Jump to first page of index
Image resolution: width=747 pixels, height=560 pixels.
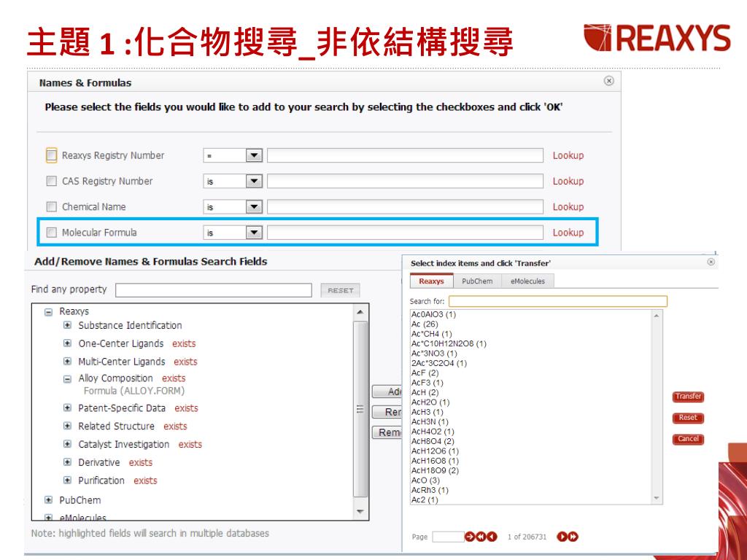coord(481,537)
